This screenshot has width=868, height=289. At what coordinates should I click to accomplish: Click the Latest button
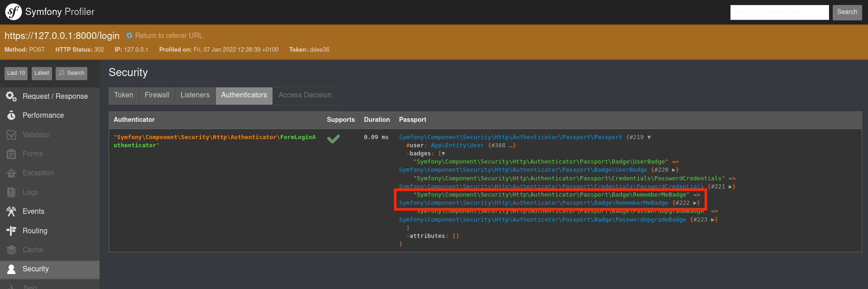(42, 73)
